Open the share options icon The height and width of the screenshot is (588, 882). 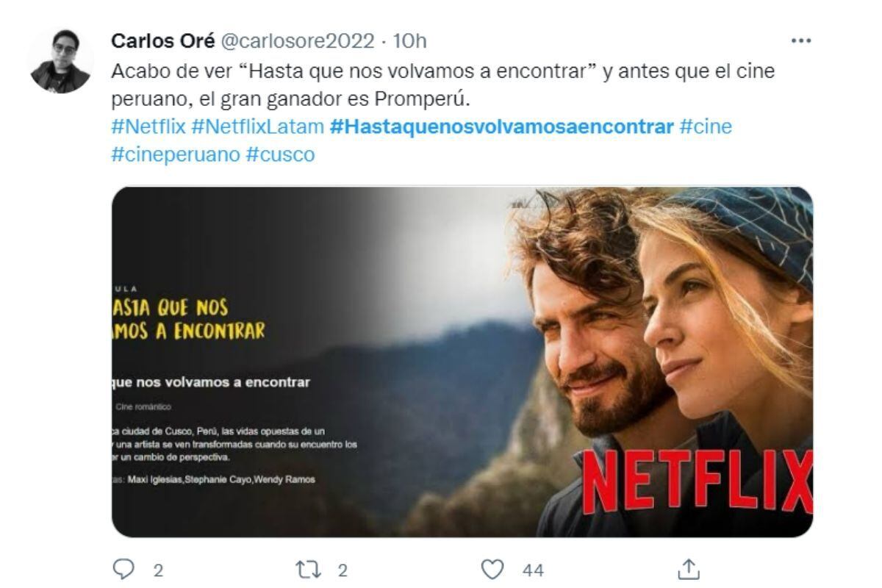(x=686, y=569)
